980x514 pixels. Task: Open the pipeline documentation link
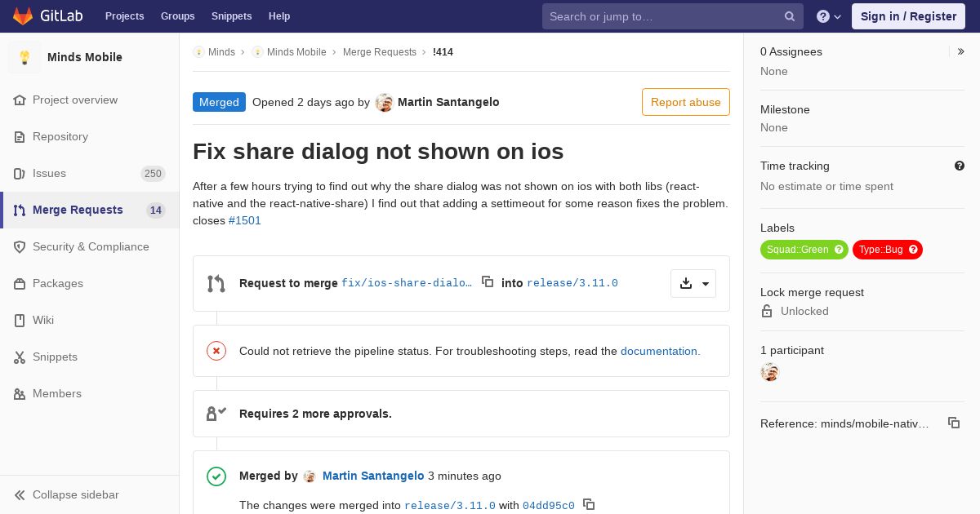point(660,351)
